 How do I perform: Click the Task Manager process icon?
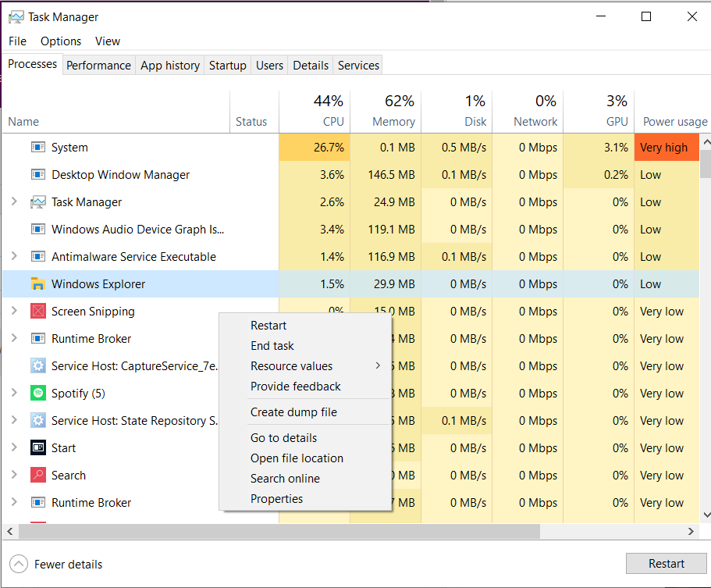click(37, 202)
